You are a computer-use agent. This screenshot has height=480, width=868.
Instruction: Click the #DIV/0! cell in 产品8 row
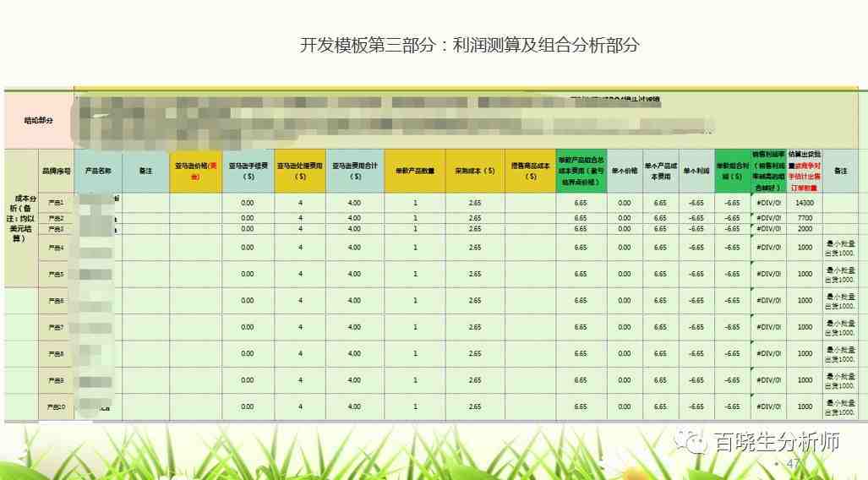click(769, 354)
